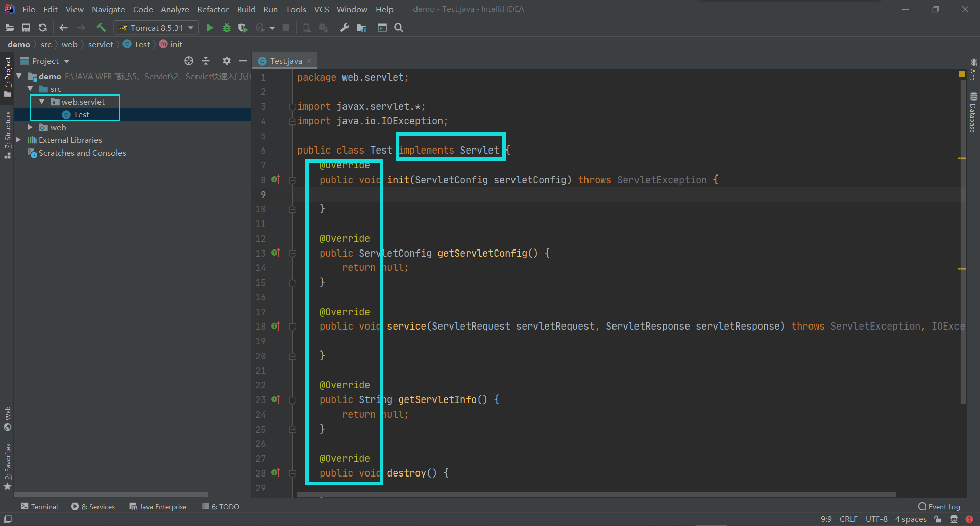Open the Terminal tool window
The height and width of the screenshot is (526, 980).
[x=39, y=506]
